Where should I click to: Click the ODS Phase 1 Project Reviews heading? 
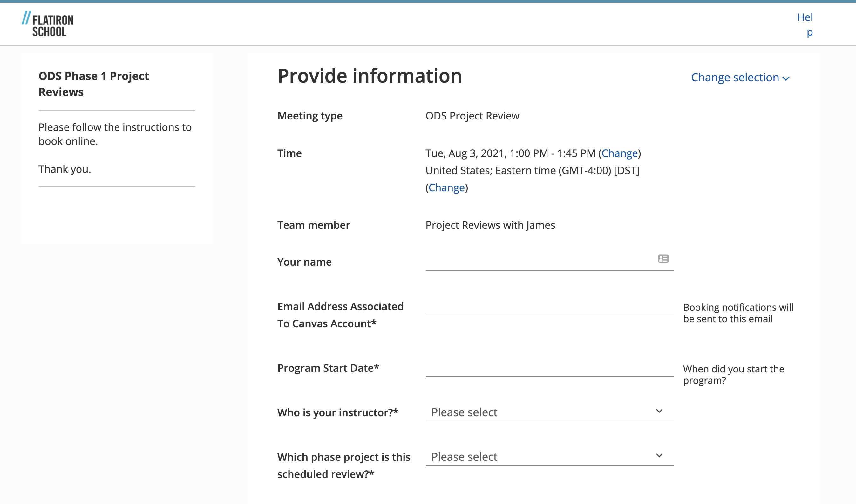93,84
